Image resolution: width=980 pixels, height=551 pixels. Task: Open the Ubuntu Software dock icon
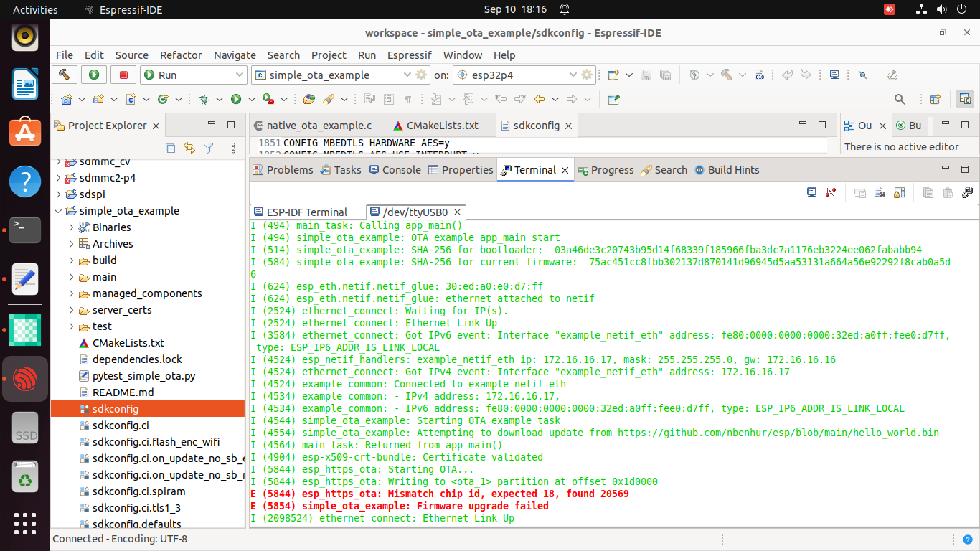point(25,132)
